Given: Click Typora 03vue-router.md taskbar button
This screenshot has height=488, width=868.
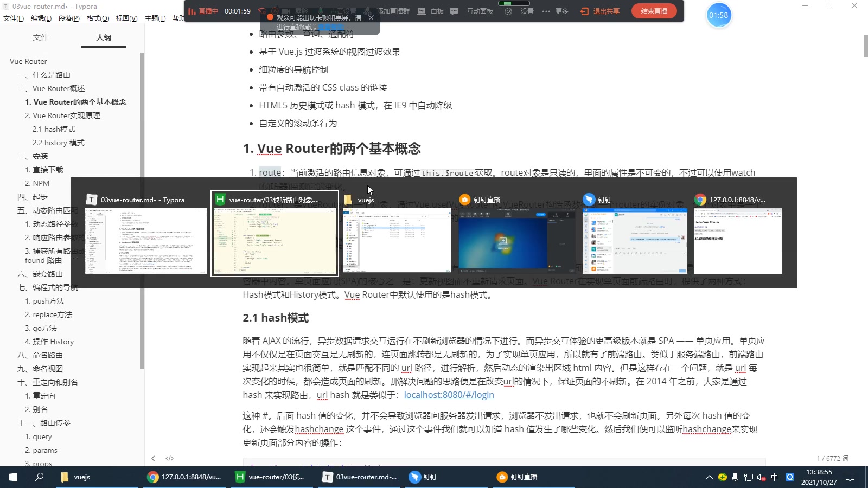Looking at the screenshot, I should tap(359, 477).
